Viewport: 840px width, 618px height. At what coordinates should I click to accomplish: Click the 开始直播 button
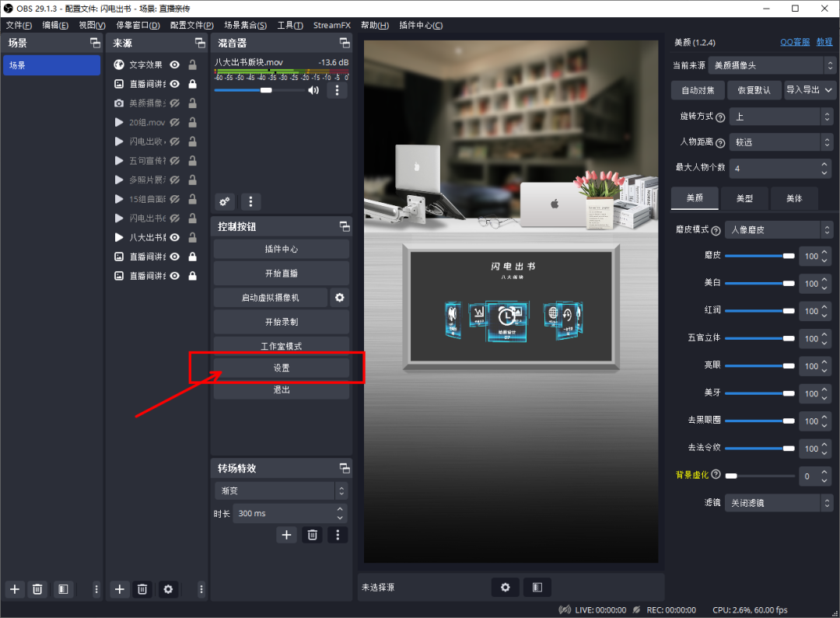coord(281,274)
